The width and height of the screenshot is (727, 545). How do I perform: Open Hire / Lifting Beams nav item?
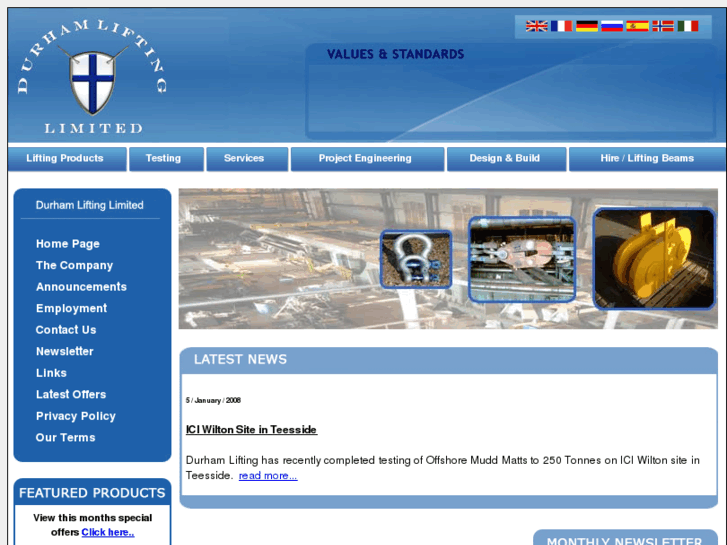click(647, 159)
